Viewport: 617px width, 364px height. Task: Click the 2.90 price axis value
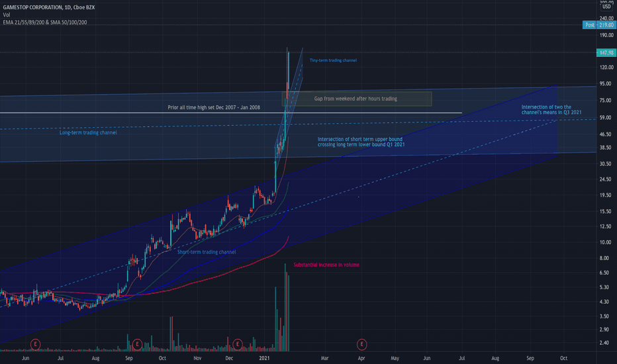click(x=604, y=330)
